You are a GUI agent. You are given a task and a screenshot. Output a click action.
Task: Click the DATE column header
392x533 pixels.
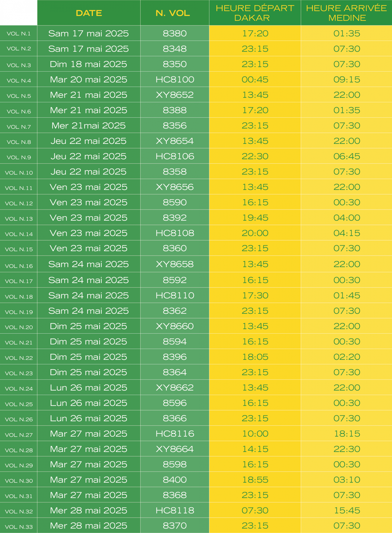[89, 13]
